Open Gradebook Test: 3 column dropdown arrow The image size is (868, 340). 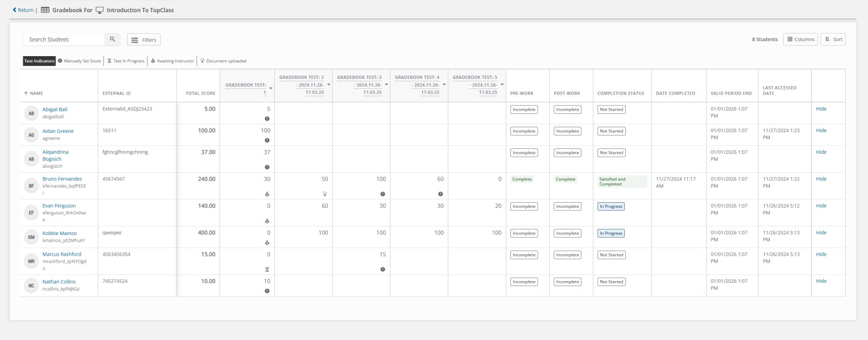click(x=387, y=84)
